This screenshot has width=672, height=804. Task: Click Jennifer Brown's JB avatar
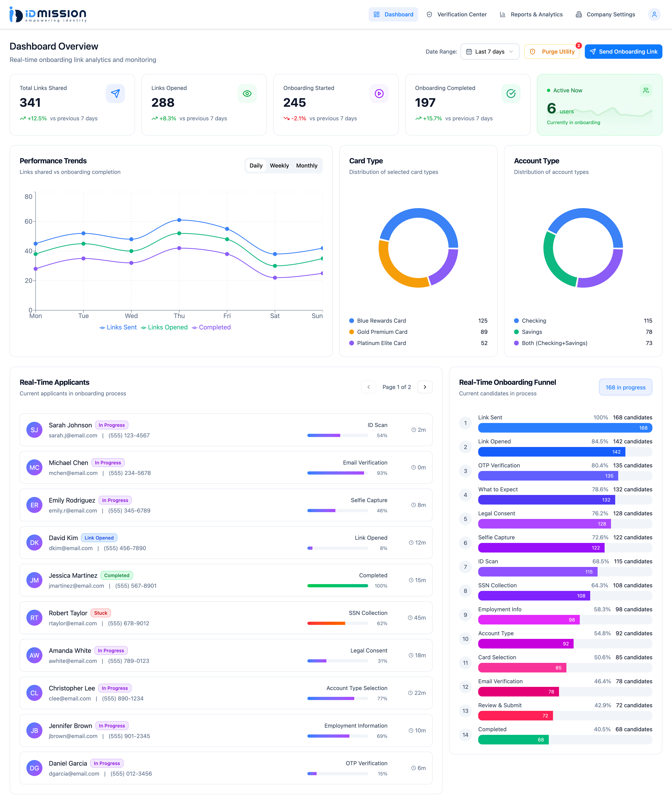click(x=34, y=730)
